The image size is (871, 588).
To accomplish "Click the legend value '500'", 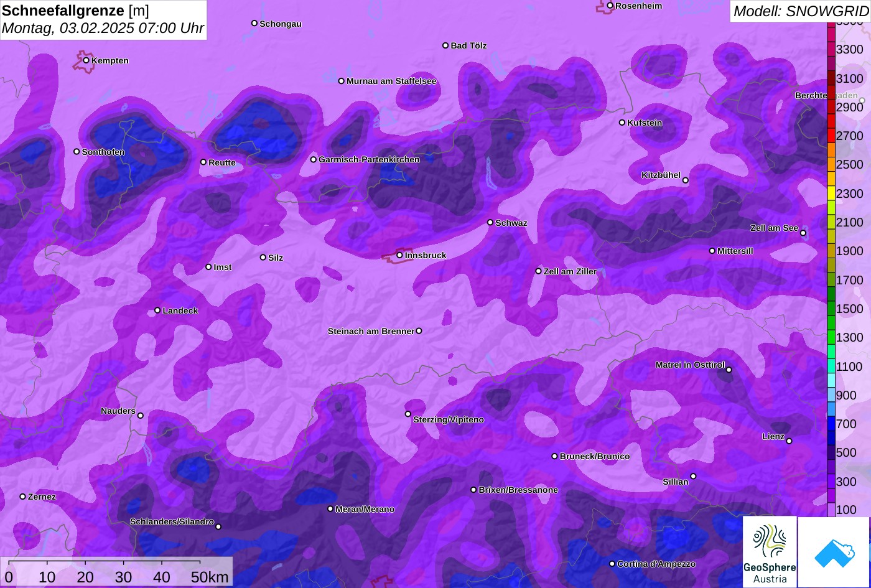I will 847,452.
